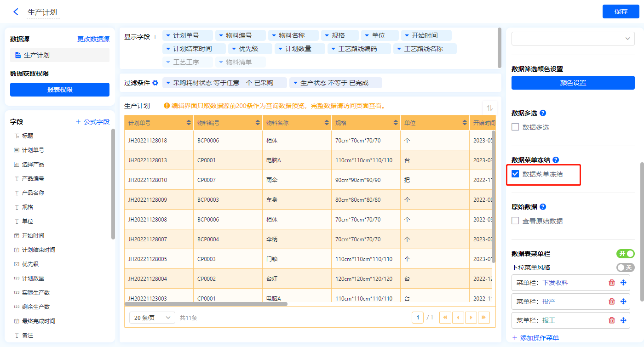Viewport: 644px width, 347px height.
Task: Delete the 下发收料 menu bar item
Action: (612, 283)
